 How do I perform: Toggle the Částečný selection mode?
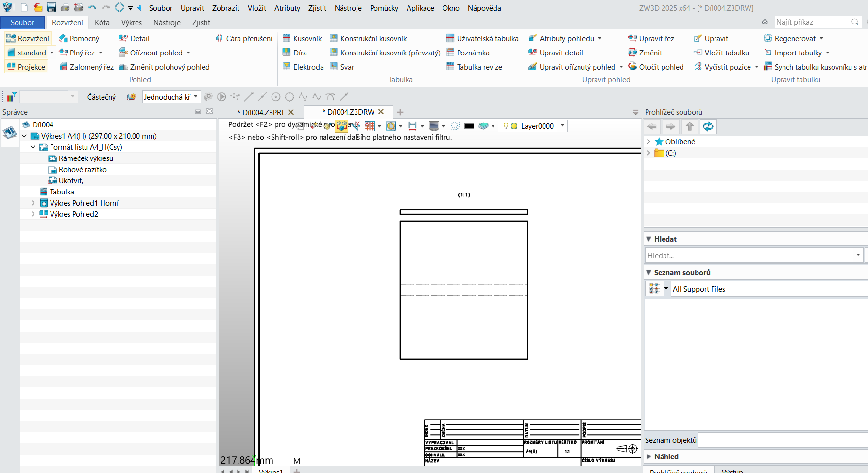102,97
